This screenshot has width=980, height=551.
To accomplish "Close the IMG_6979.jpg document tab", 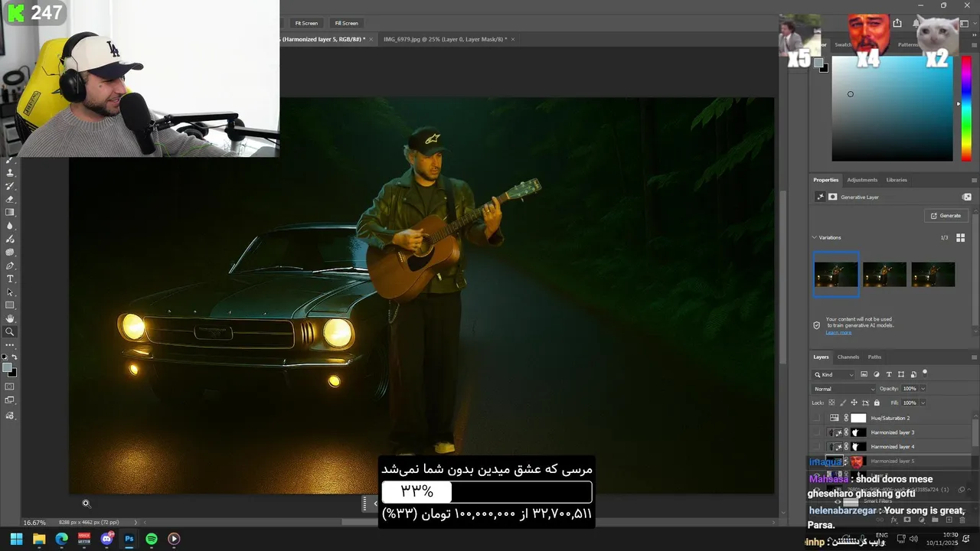I will point(513,39).
